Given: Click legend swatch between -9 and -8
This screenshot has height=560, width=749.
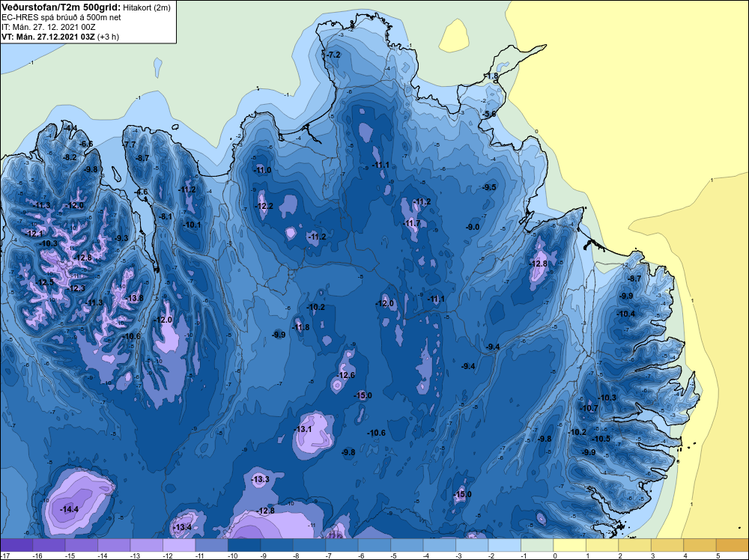Looking at the screenshot, I should pyautogui.click(x=276, y=545).
